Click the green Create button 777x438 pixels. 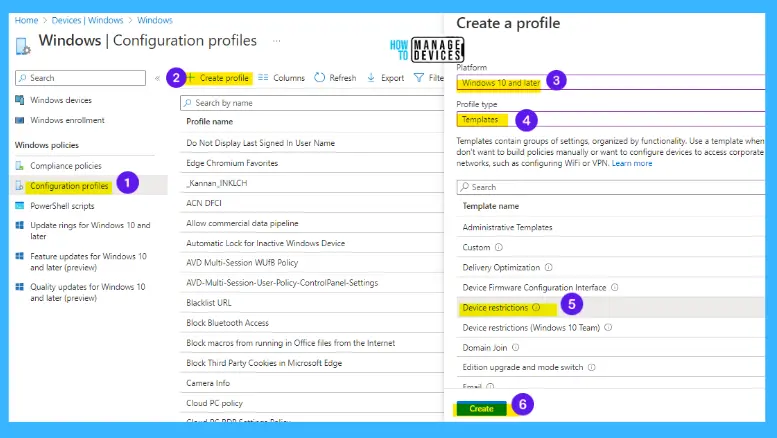point(481,409)
